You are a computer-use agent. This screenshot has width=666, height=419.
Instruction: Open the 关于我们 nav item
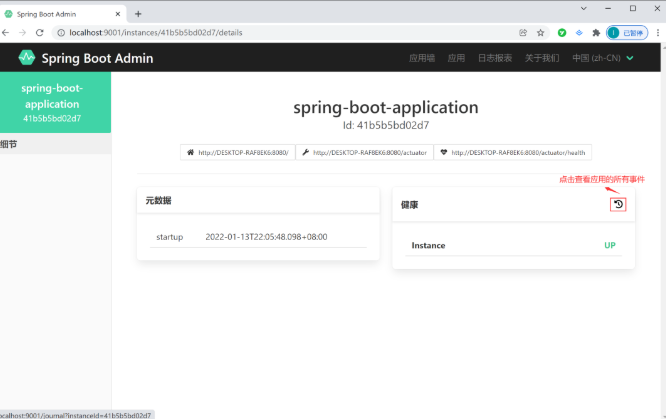[x=542, y=58]
